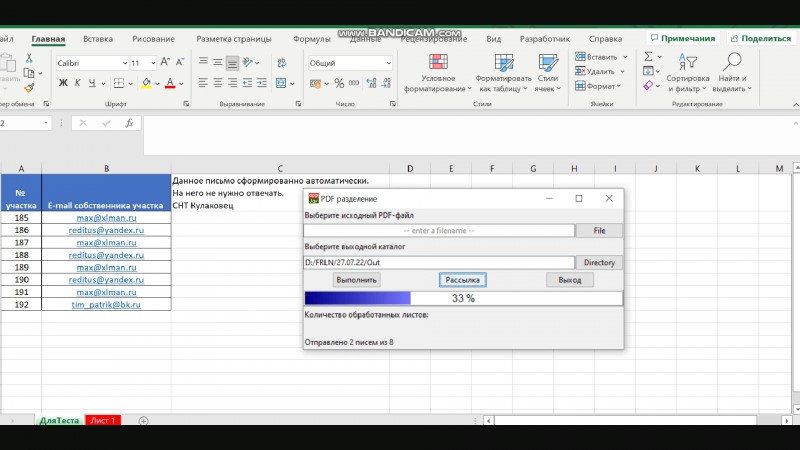Click the Wrap Text icon
The width and height of the screenshot is (800, 450).
282,62
